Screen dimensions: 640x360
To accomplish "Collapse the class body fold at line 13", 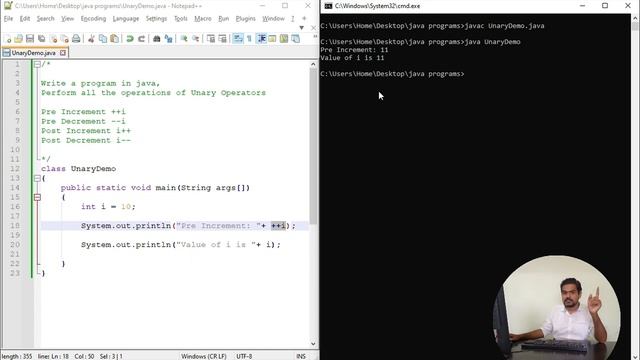I will [x=37, y=178].
